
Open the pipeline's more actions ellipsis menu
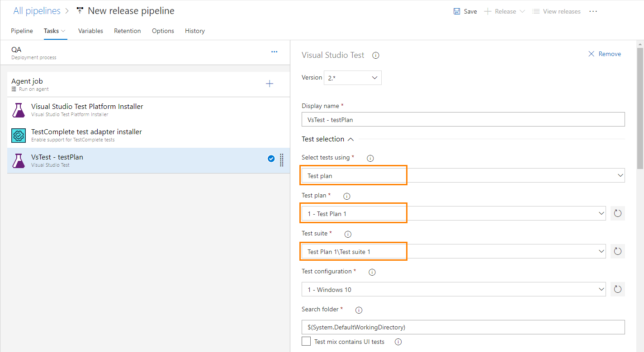[593, 11]
